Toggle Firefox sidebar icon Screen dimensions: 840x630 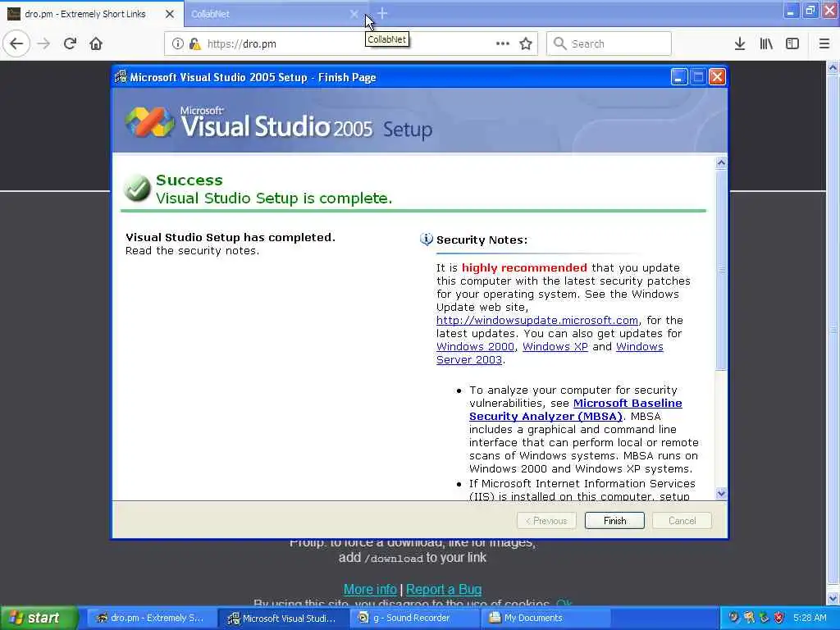(792, 43)
